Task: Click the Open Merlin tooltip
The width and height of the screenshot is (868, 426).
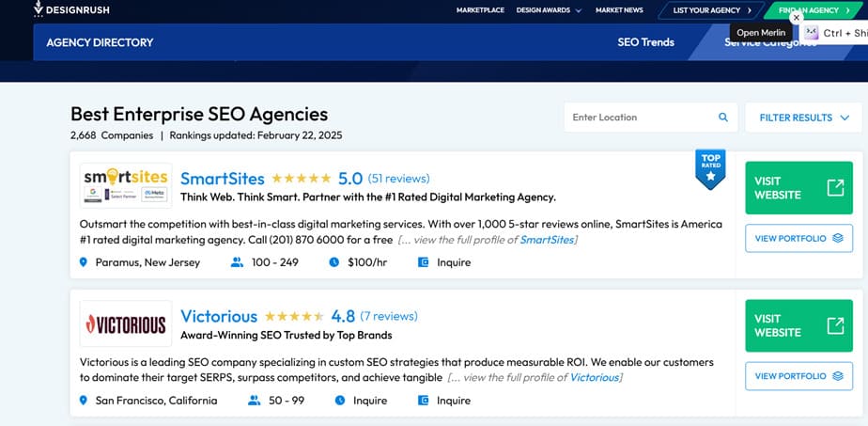Action: tap(761, 33)
